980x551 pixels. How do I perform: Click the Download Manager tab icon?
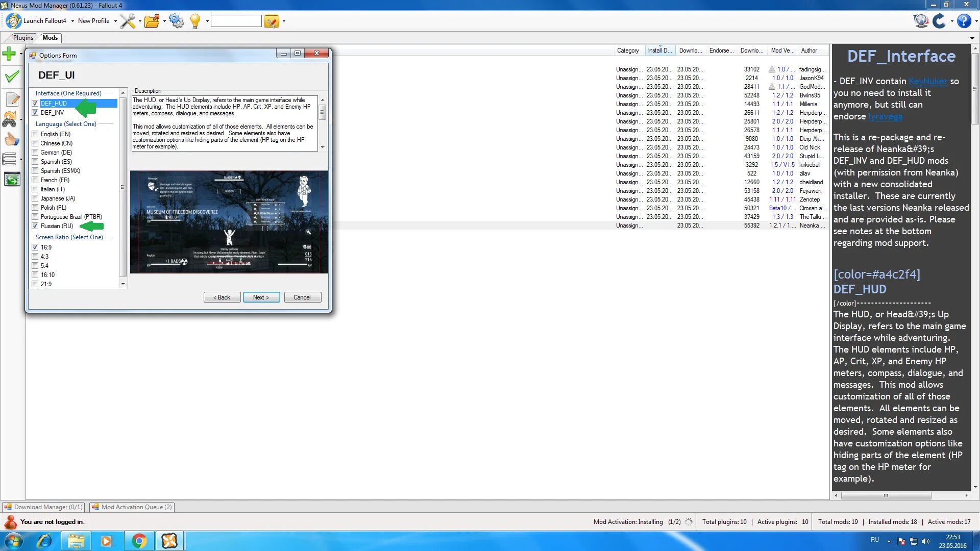8,507
